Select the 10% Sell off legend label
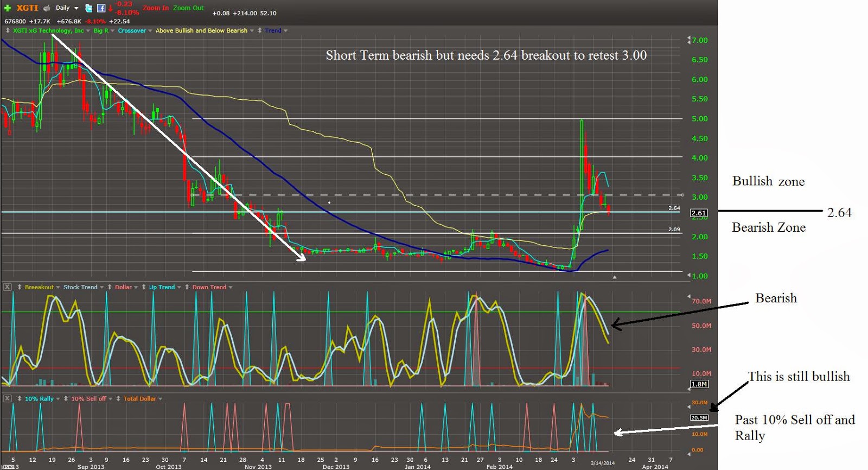The image size is (868, 470). click(88, 398)
